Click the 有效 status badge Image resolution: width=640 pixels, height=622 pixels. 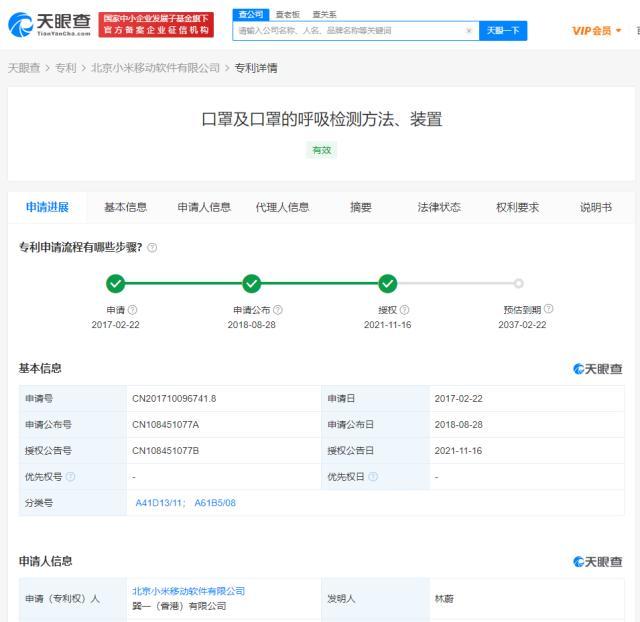322,150
